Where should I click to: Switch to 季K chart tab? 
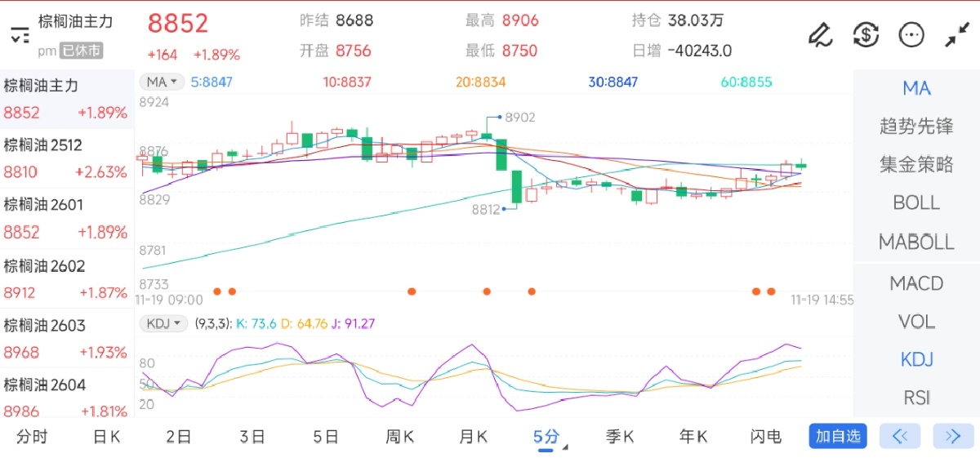point(620,437)
